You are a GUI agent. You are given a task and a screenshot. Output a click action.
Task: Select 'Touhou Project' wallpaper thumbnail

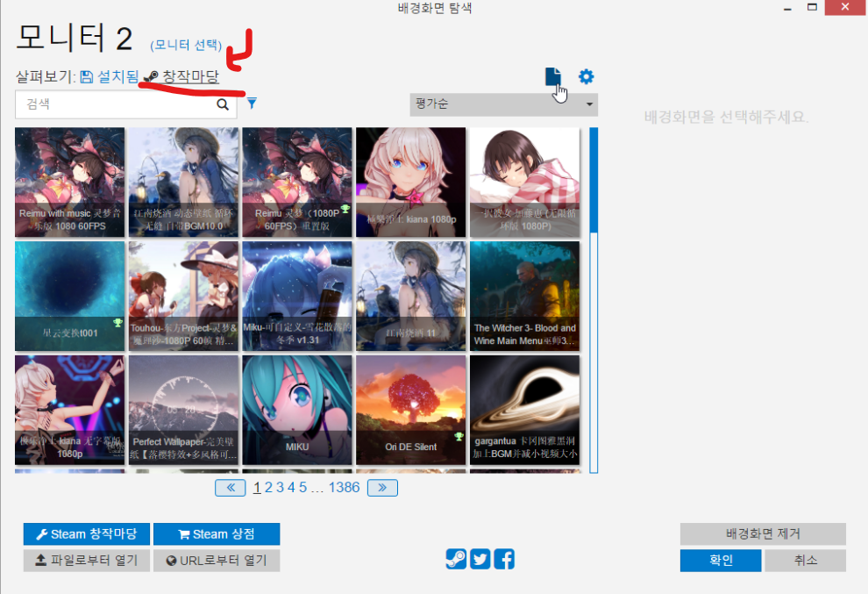click(184, 296)
